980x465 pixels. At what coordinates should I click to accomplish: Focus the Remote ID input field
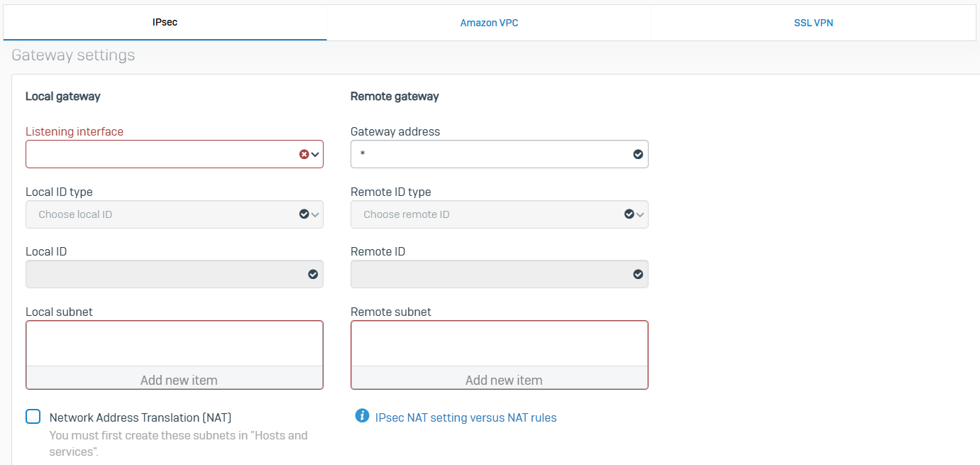point(490,274)
